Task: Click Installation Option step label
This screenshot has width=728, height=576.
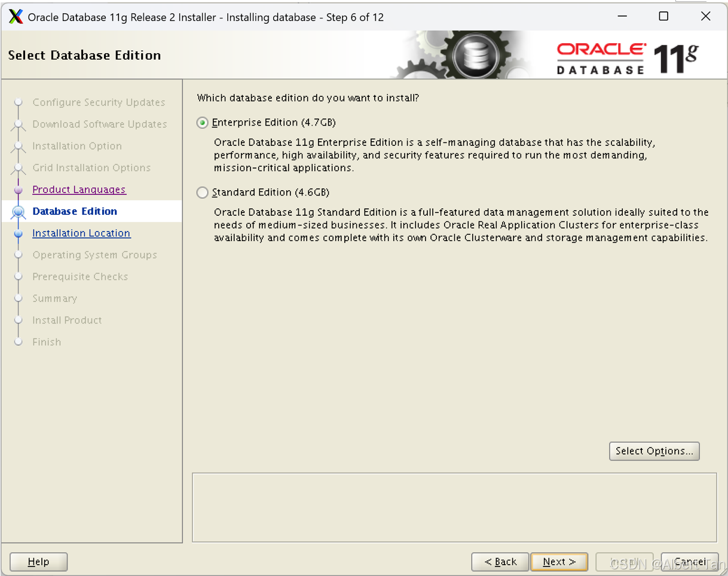Action: pos(77,146)
